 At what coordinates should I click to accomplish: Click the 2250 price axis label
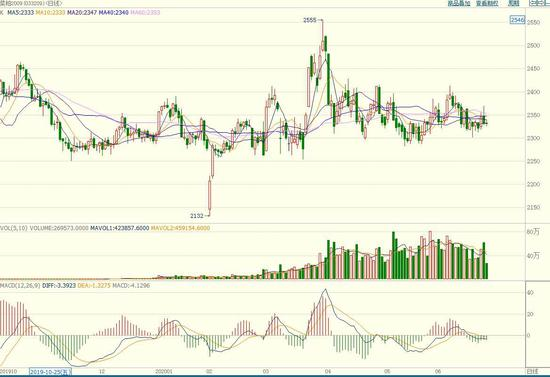click(x=533, y=161)
